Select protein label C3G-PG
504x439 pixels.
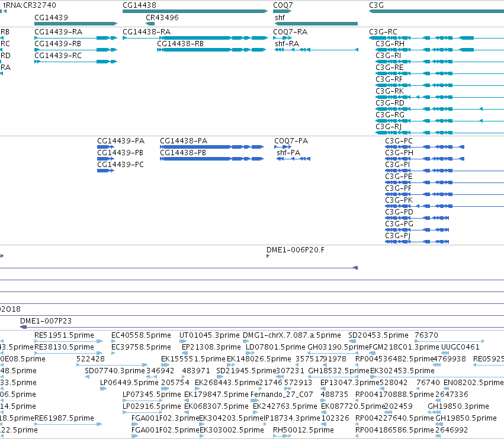pyautogui.click(x=399, y=224)
